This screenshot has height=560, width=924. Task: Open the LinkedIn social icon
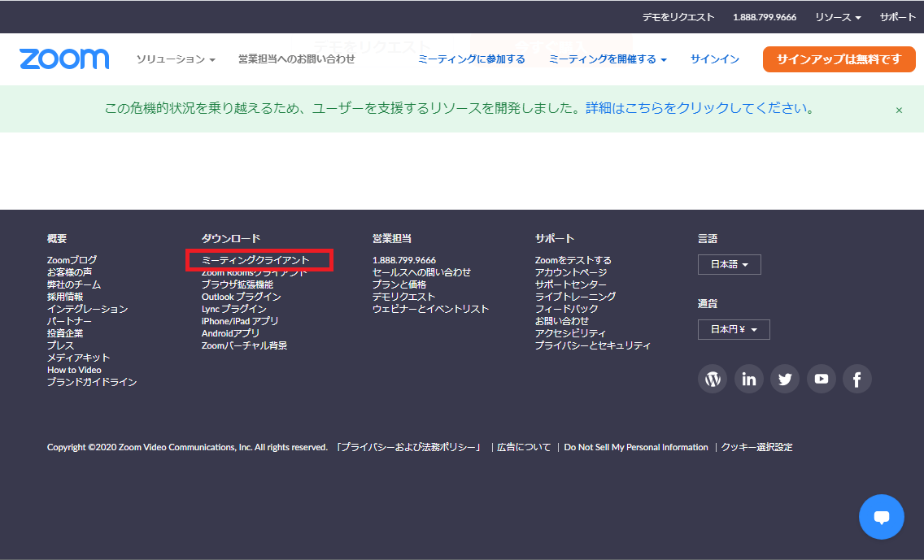coord(749,379)
